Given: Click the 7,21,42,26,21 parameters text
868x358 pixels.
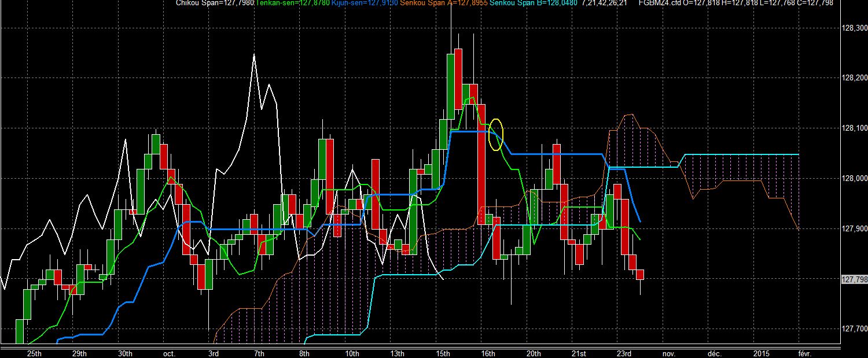Looking at the screenshot, I should (605, 3).
